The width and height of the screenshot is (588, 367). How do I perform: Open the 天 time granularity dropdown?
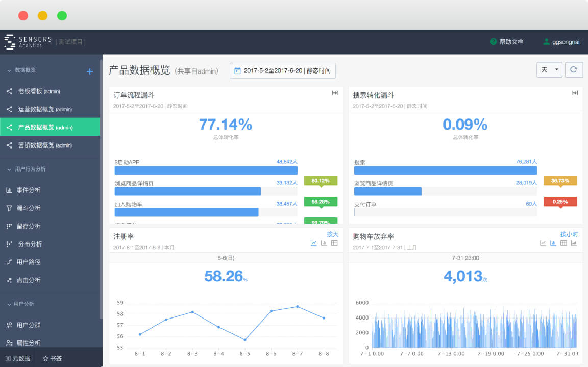point(549,70)
